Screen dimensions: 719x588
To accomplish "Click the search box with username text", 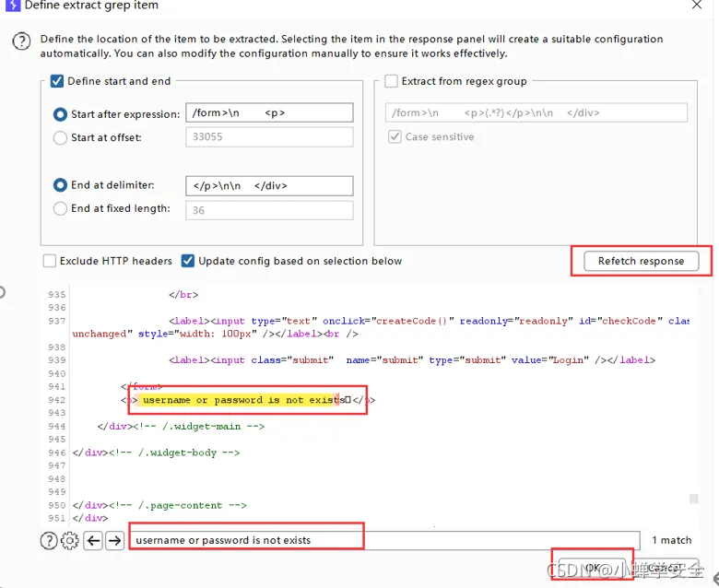I will [385, 540].
